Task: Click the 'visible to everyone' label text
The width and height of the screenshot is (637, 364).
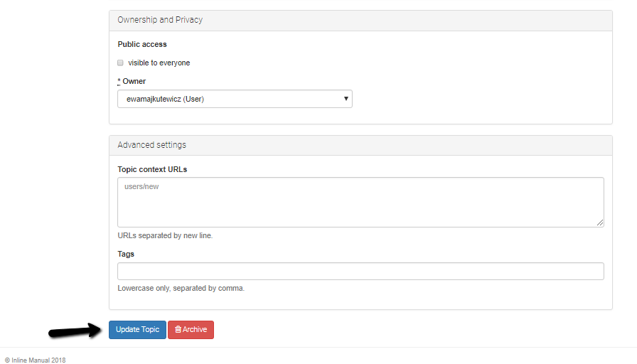Action: 159,63
